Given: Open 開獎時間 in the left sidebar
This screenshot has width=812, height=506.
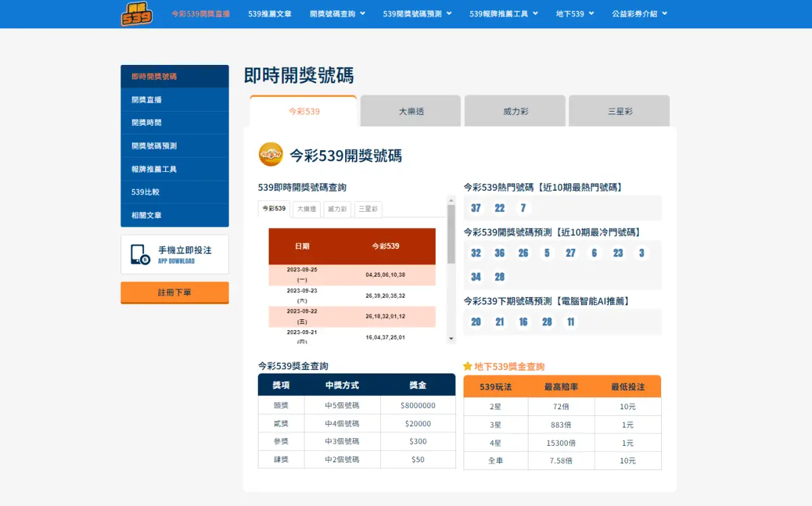Looking at the screenshot, I should [x=146, y=122].
